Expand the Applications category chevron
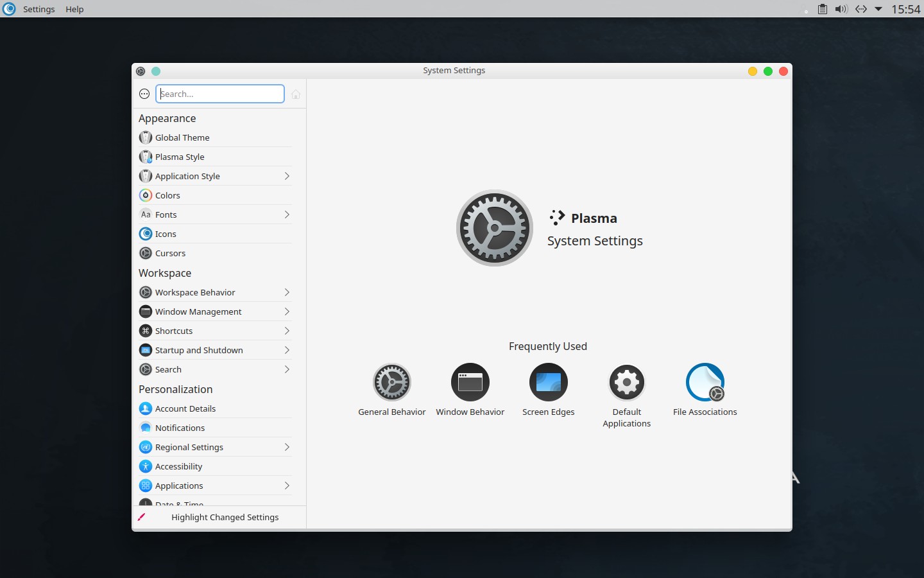Viewport: 924px width, 578px height. (287, 486)
